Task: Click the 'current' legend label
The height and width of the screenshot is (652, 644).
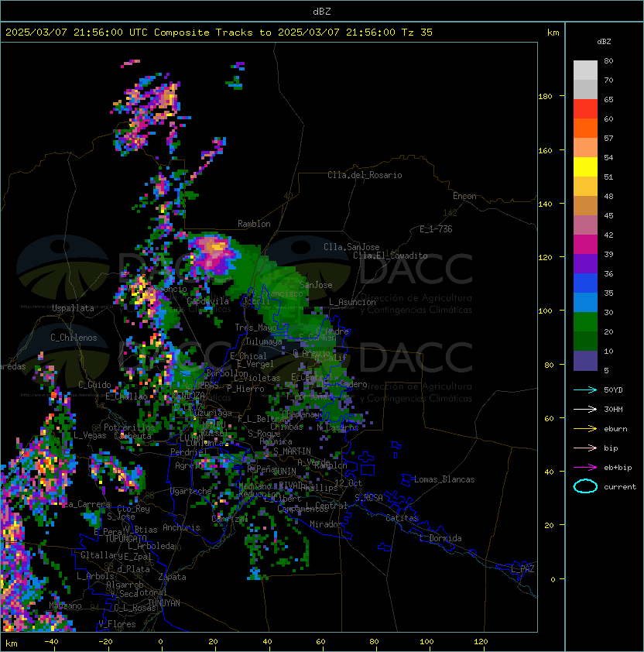Action: coord(620,487)
